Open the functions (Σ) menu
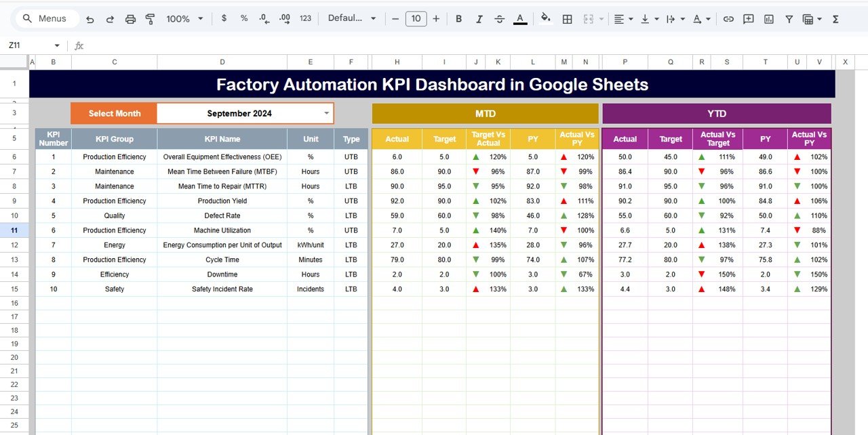Image resolution: width=868 pixels, height=435 pixels. pyautogui.click(x=835, y=18)
